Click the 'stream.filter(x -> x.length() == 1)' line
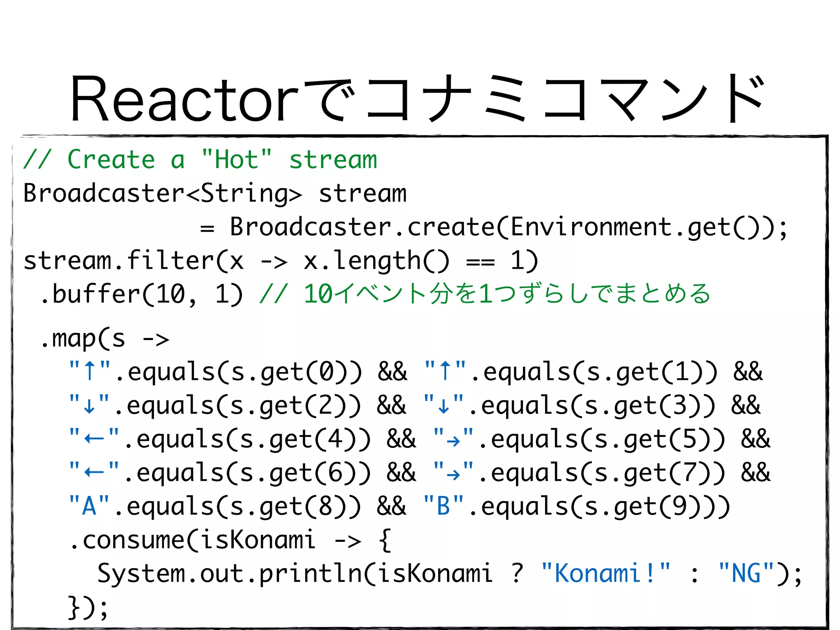The image size is (840, 630). 281,261
